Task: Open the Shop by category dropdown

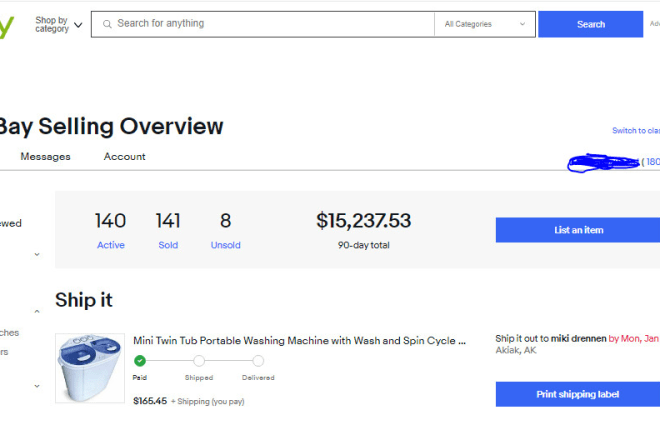Action: [x=59, y=24]
